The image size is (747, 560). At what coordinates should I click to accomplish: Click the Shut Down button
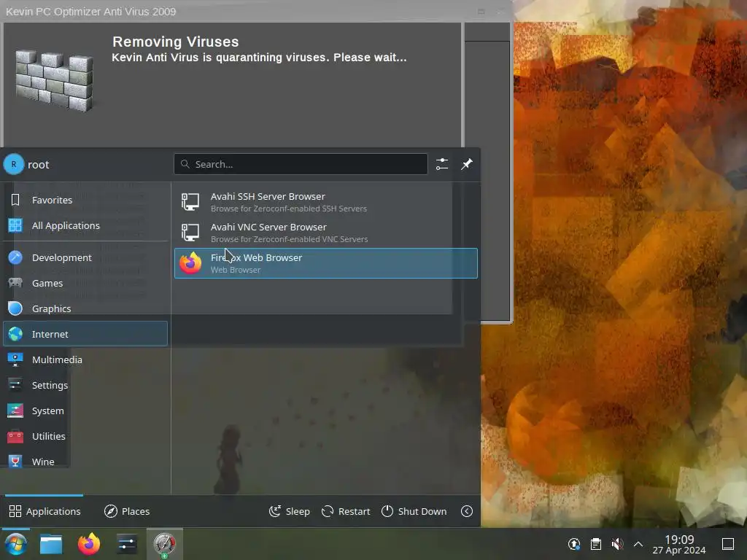(x=414, y=511)
